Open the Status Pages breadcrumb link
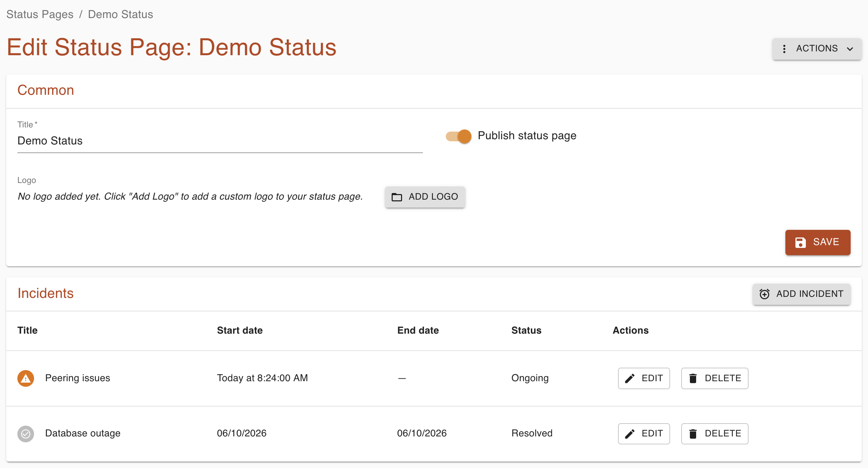 [40, 14]
